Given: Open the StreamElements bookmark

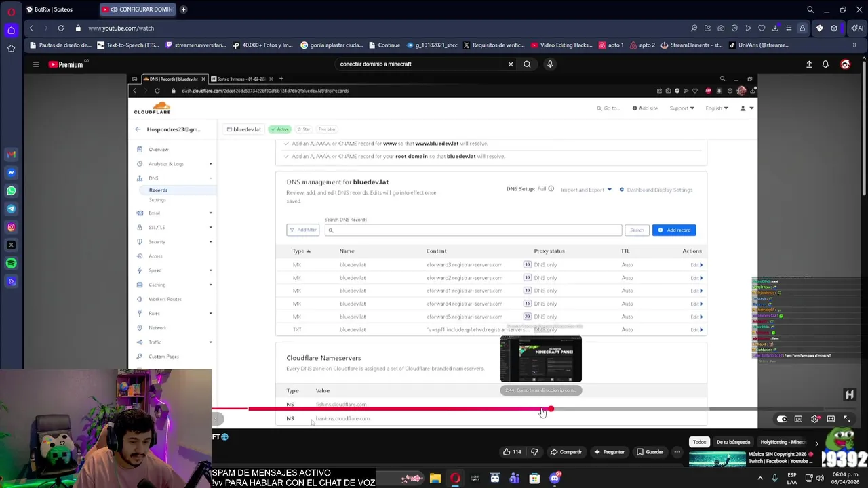Looking at the screenshot, I should tap(691, 45).
